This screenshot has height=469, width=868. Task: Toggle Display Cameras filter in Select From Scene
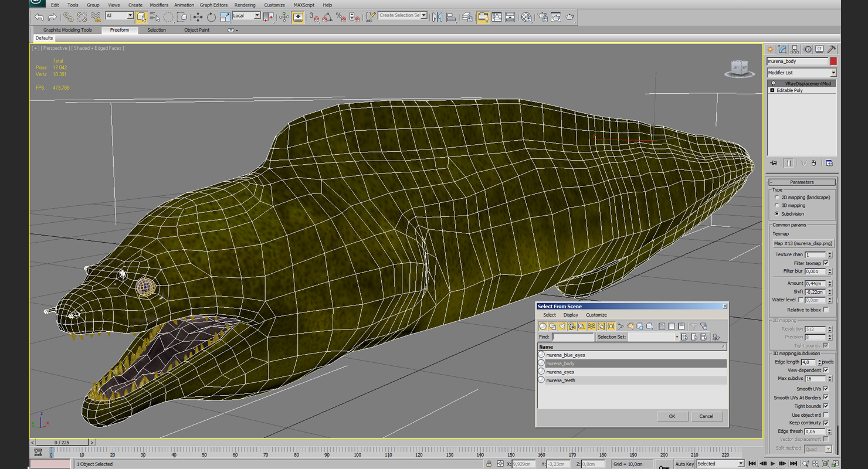click(572, 327)
